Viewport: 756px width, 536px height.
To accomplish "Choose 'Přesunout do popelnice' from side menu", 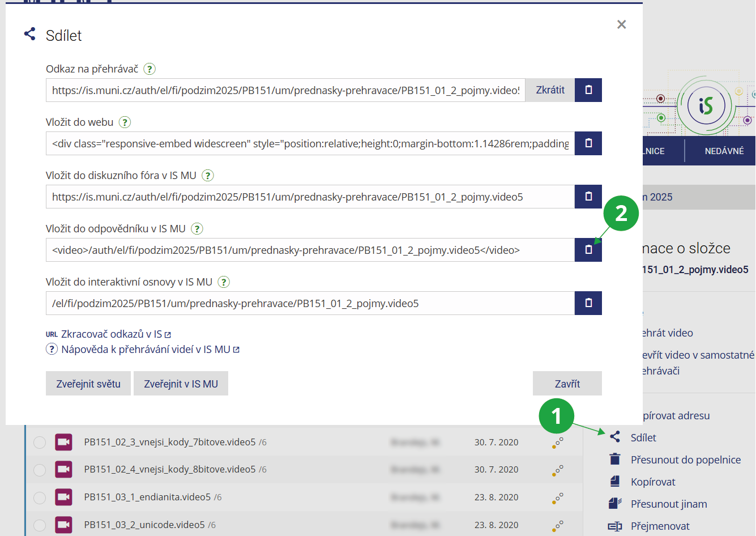I will pyautogui.click(x=685, y=460).
